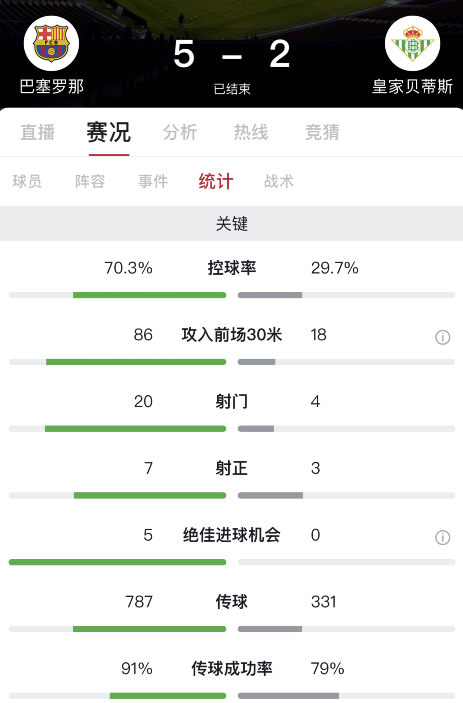Viewport: 463px width, 703px height.
Task: Select the 统计 sub-tab
Action: pyautogui.click(x=216, y=182)
